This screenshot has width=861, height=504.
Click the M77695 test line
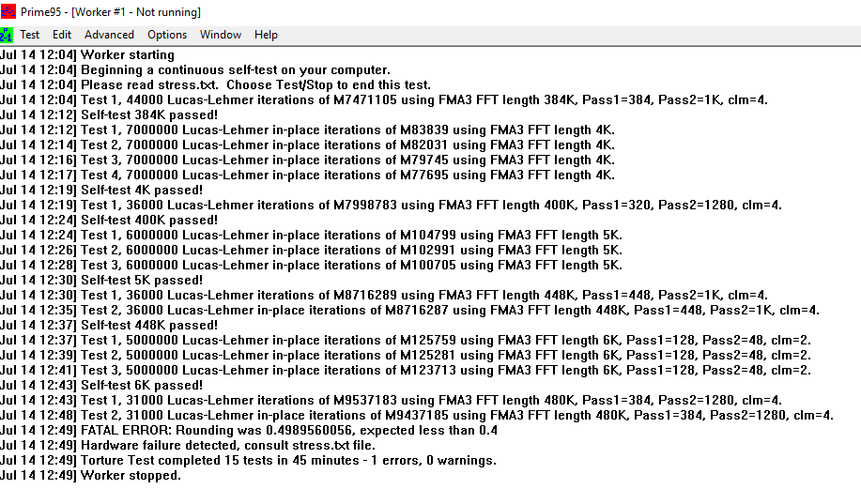pyautogui.click(x=308, y=176)
